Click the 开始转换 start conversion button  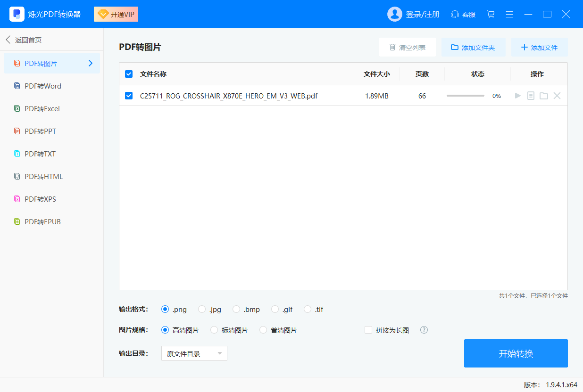[x=516, y=353]
